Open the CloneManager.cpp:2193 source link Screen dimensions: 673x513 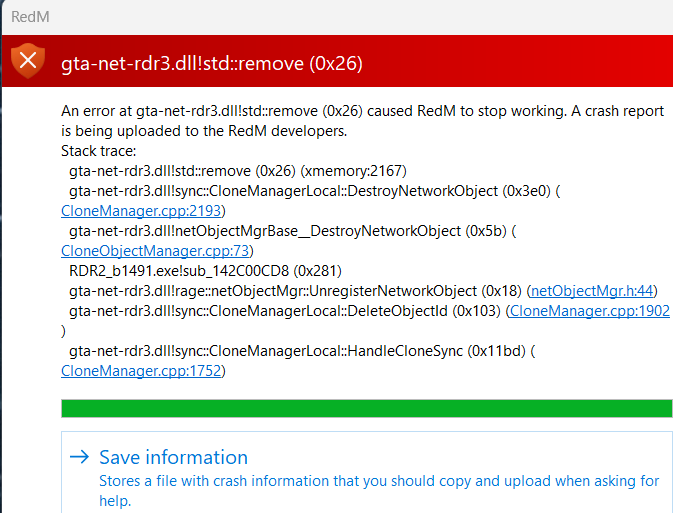click(x=141, y=211)
